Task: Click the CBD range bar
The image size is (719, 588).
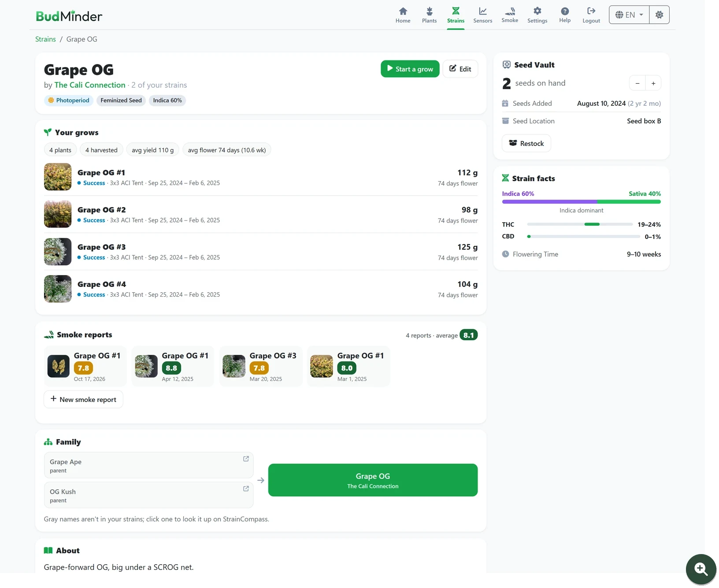Action: [x=583, y=237]
